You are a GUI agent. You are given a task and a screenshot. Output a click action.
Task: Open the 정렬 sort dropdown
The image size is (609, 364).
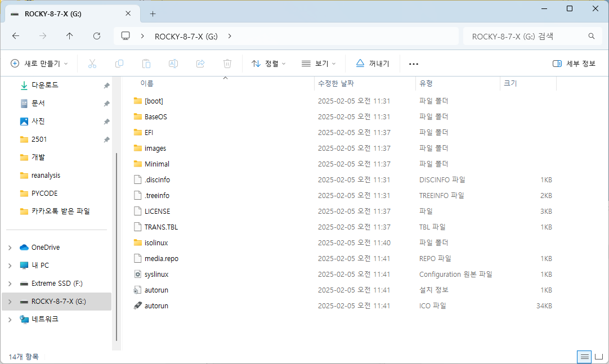[268, 64]
